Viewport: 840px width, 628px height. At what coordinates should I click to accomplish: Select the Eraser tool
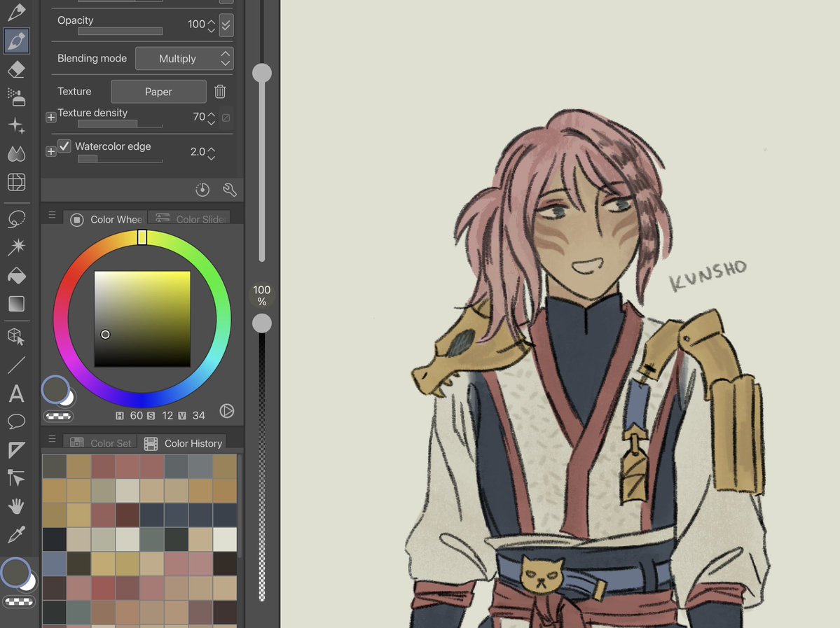click(x=17, y=69)
